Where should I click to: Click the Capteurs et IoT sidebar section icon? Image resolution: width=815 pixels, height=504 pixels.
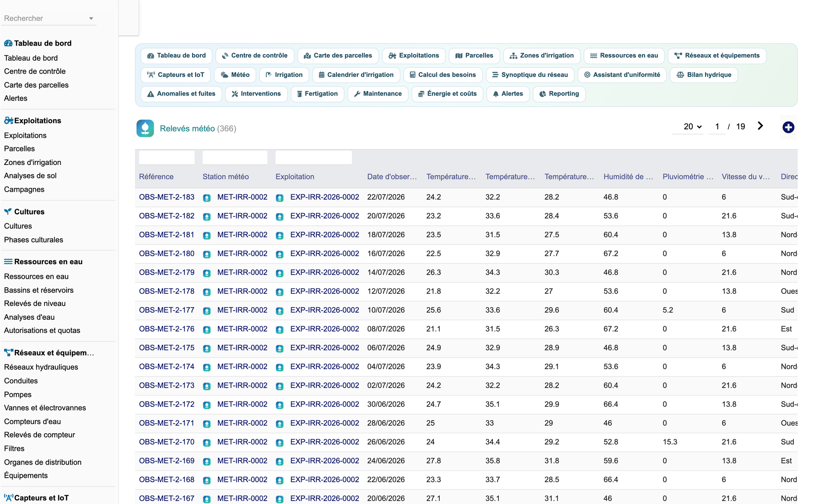pyautogui.click(x=8, y=498)
